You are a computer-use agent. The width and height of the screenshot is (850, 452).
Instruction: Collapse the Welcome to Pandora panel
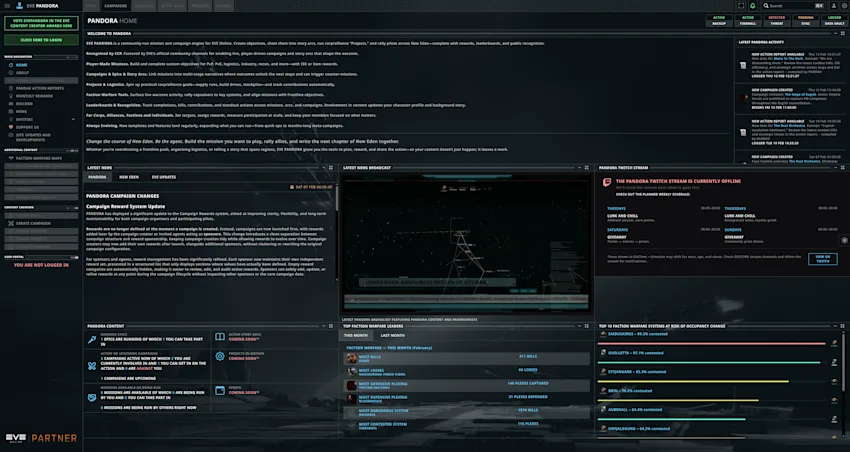835,34
